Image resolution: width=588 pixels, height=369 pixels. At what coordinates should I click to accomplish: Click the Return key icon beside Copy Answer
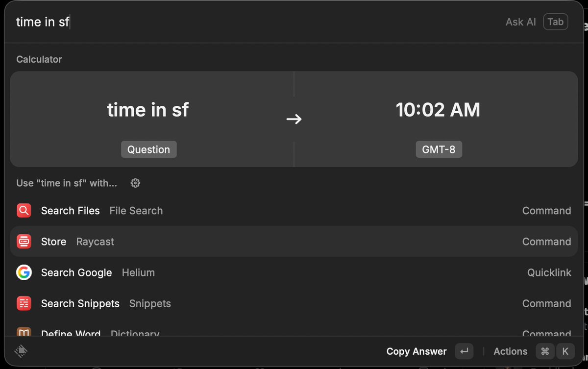(464, 351)
